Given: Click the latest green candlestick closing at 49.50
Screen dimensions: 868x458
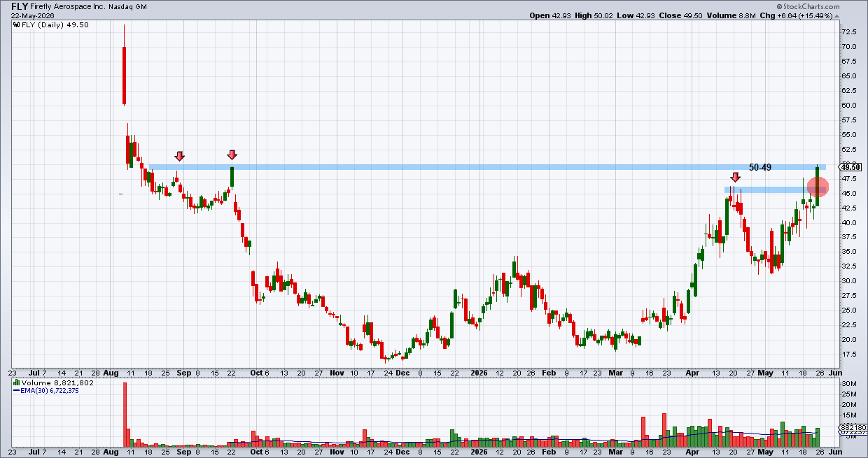Looking at the screenshot, I should click(x=817, y=186).
